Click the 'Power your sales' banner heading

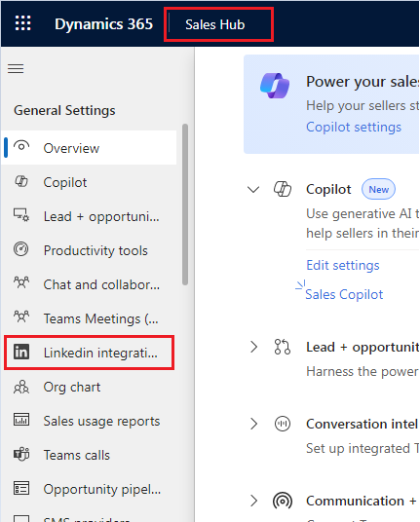tap(363, 82)
